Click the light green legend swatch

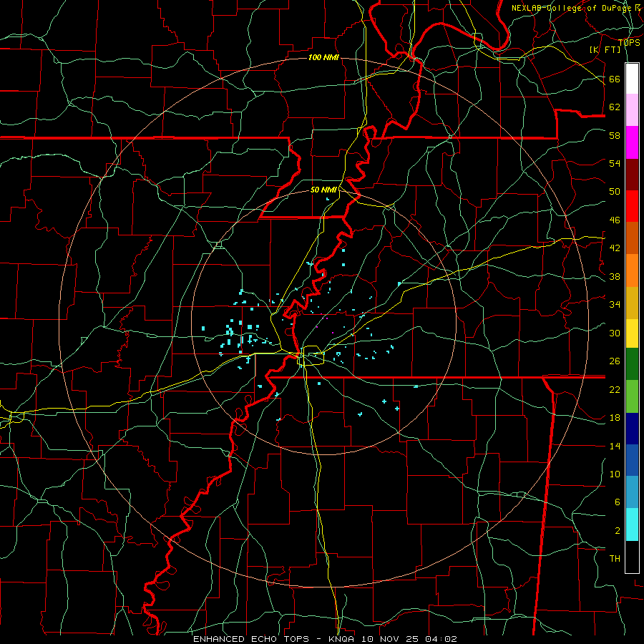[632, 396]
